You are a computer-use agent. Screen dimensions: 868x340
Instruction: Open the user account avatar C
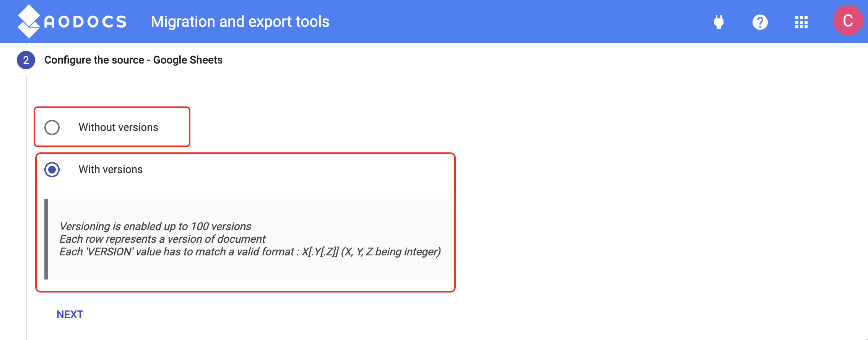848,21
